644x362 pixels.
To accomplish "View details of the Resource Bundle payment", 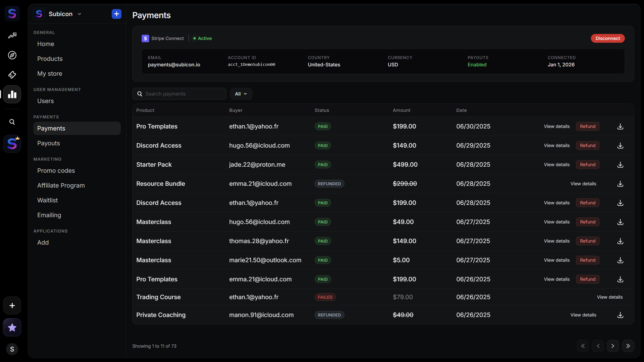I will [x=583, y=184].
